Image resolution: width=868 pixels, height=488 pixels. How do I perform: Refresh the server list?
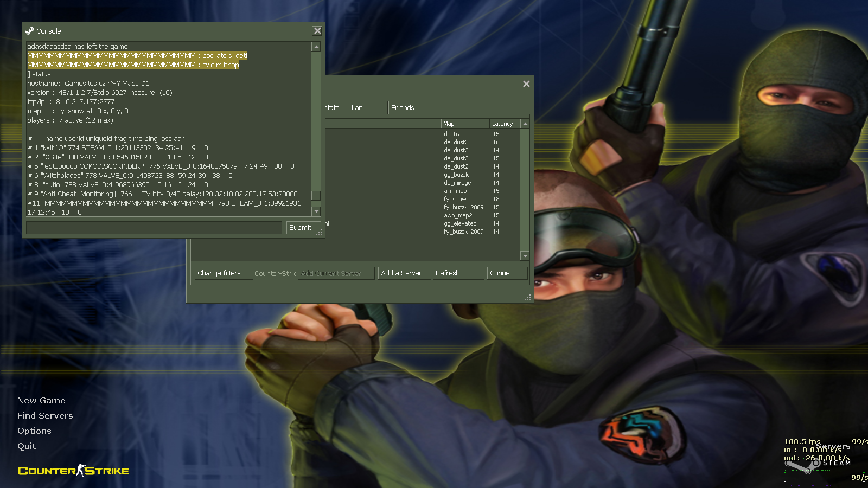tap(458, 273)
